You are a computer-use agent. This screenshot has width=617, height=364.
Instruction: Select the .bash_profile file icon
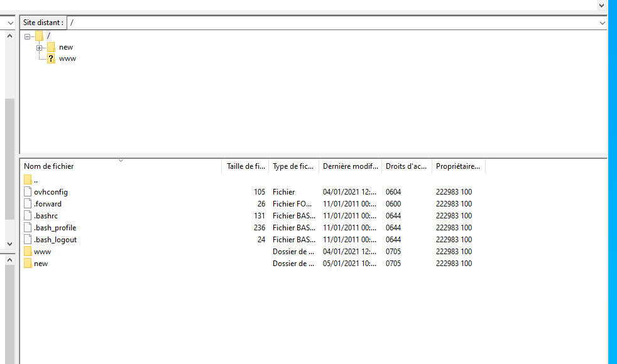click(x=28, y=228)
